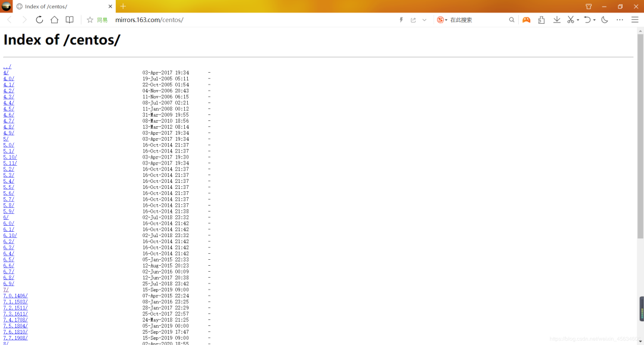Open the 4.3/ directory link
The image size is (644, 345).
click(8, 97)
